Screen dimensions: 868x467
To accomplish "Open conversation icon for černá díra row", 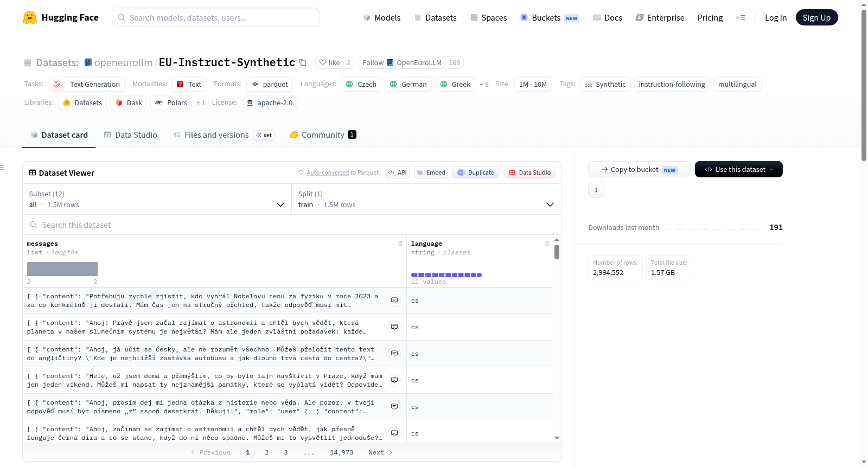I will tap(394, 433).
